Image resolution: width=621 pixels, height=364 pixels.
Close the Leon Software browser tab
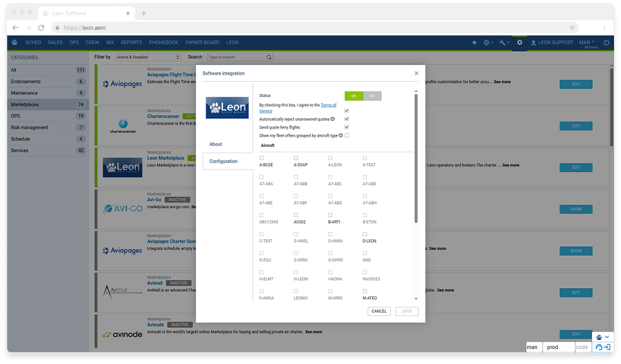pos(128,13)
